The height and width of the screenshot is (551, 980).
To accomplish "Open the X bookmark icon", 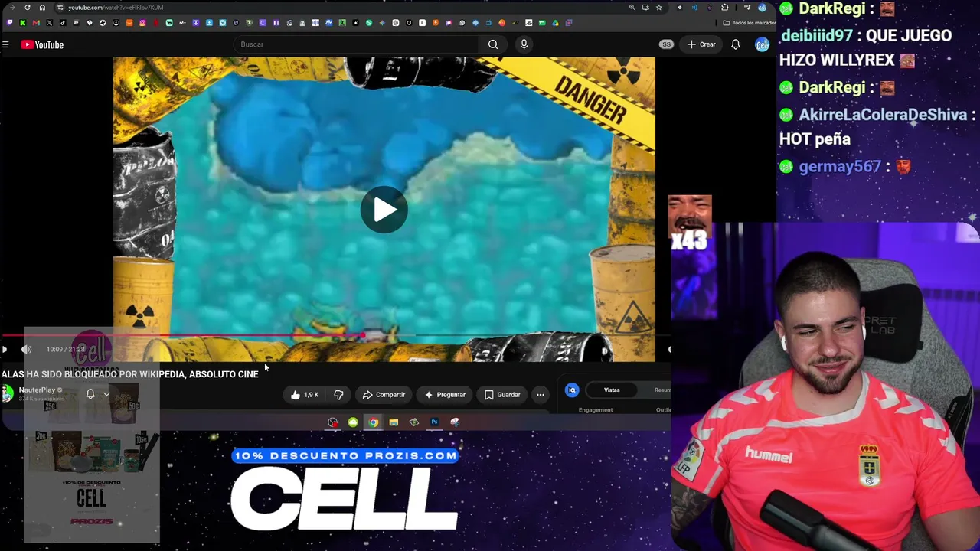I will [50, 23].
